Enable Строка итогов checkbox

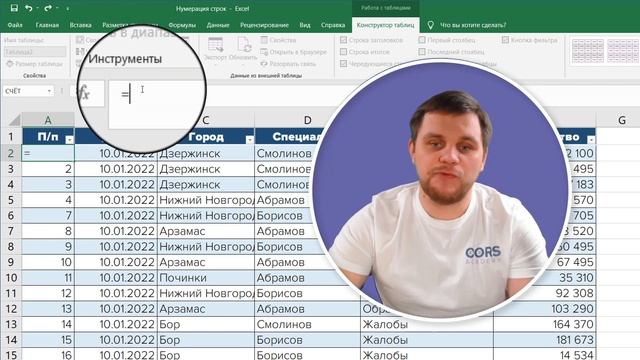343,52
